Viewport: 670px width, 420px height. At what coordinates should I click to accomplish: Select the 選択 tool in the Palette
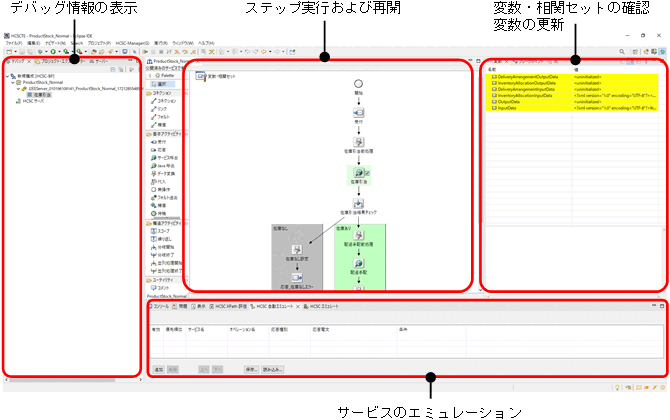[x=162, y=84]
